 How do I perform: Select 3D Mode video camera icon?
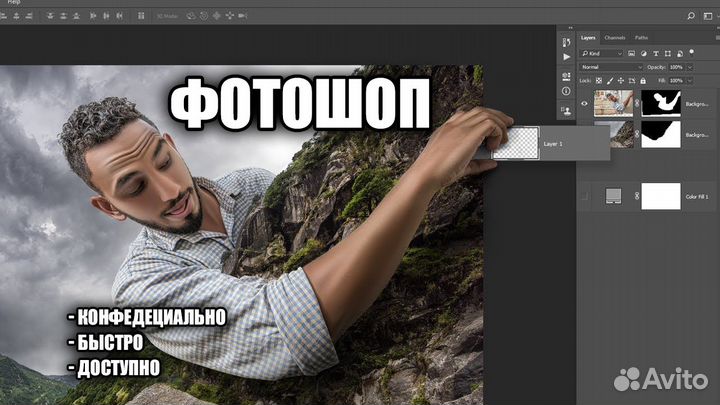(x=242, y=16)
